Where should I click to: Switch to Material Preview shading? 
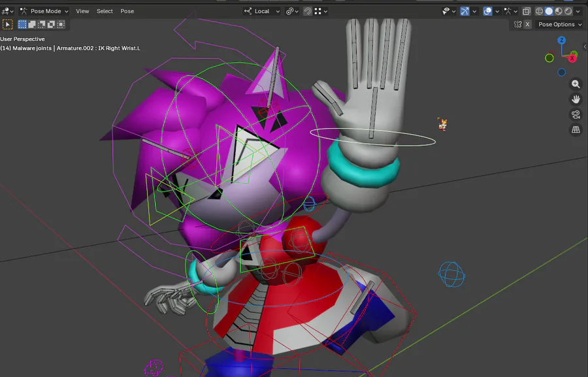click(559, 11)
